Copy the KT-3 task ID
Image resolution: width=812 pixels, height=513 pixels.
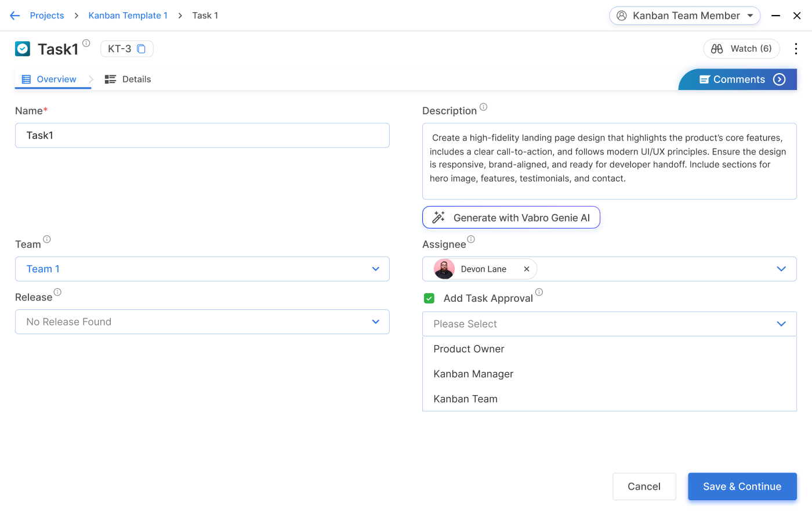click(141, 49)
